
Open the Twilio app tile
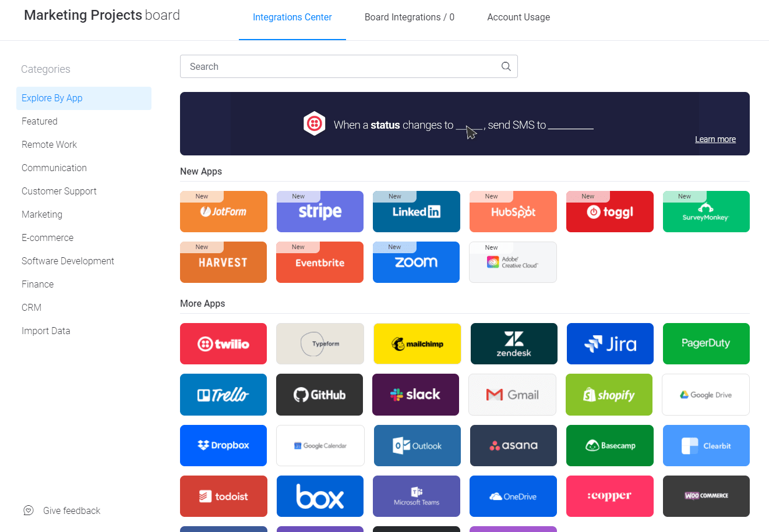(x=224, y=343)
